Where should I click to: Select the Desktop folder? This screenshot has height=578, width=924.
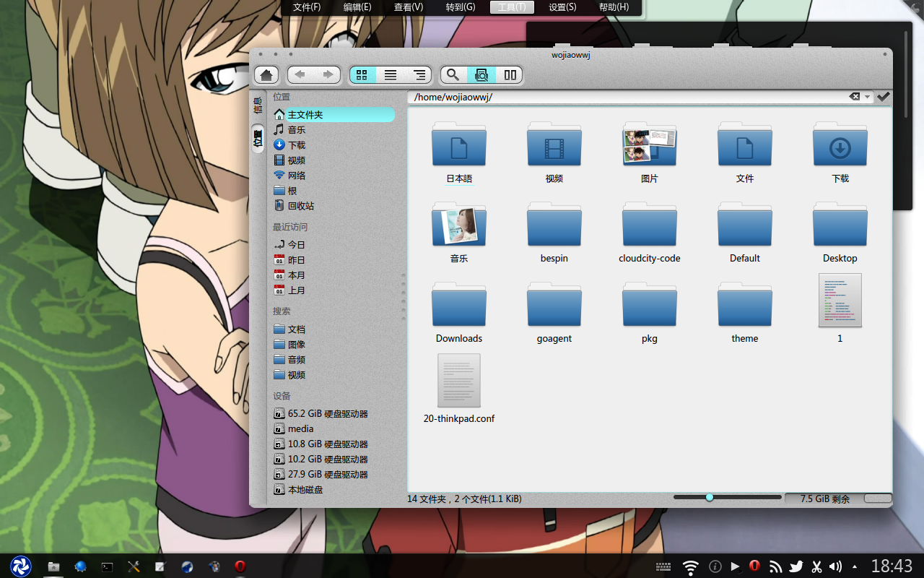[840, 225]
